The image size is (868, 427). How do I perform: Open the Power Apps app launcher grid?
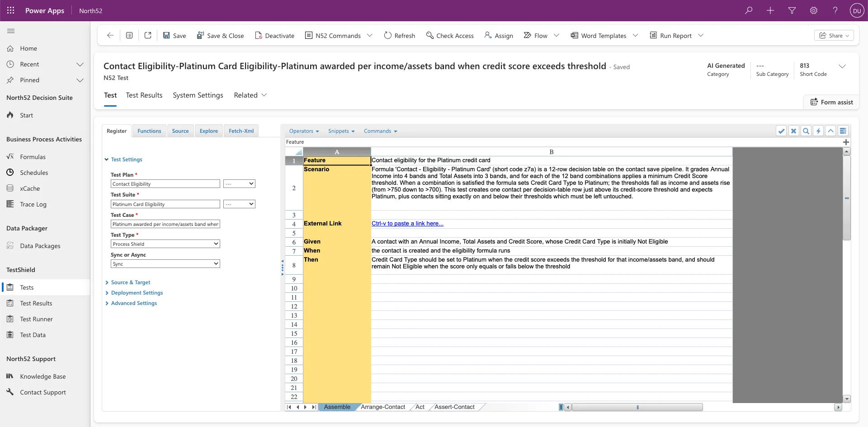(x=11, y=10)
